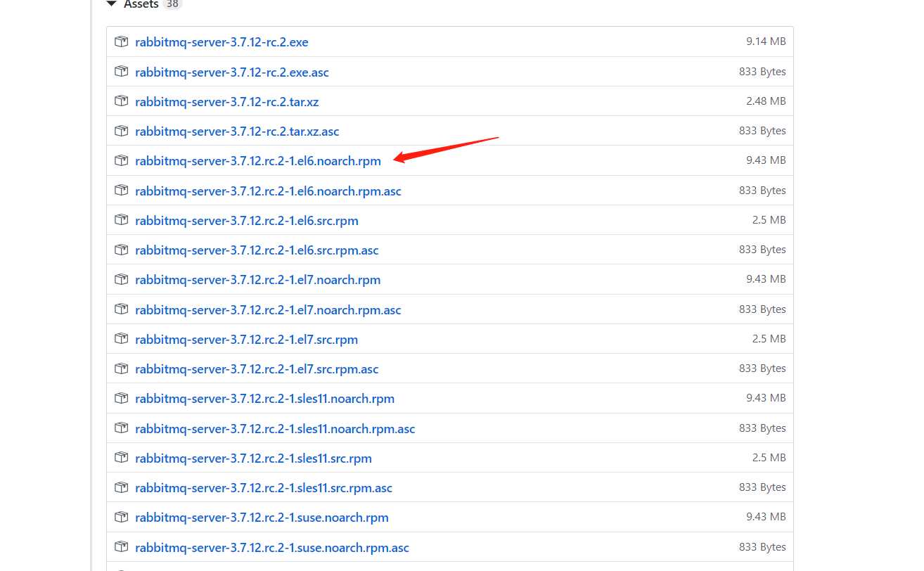Download rabbitmq-server-3.7.12.rc.2-1.el7.noarch.rpm

(258, 280)
